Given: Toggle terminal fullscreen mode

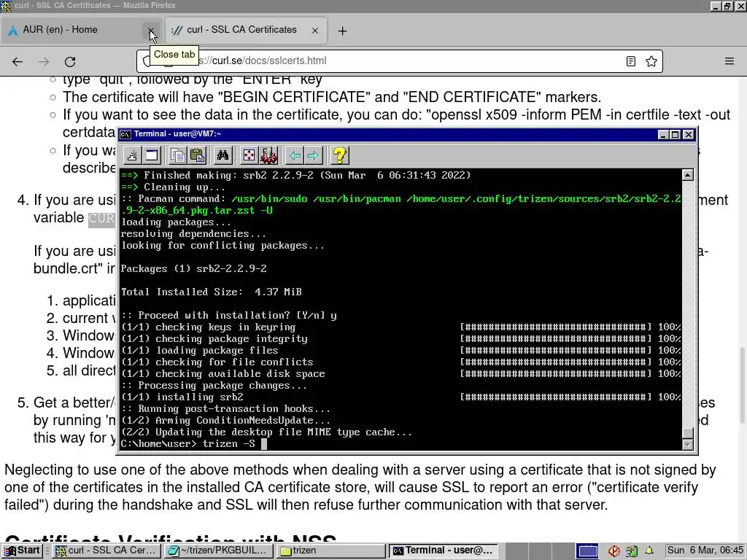Looking at the screenshot, I should click(x=249, y=155).
